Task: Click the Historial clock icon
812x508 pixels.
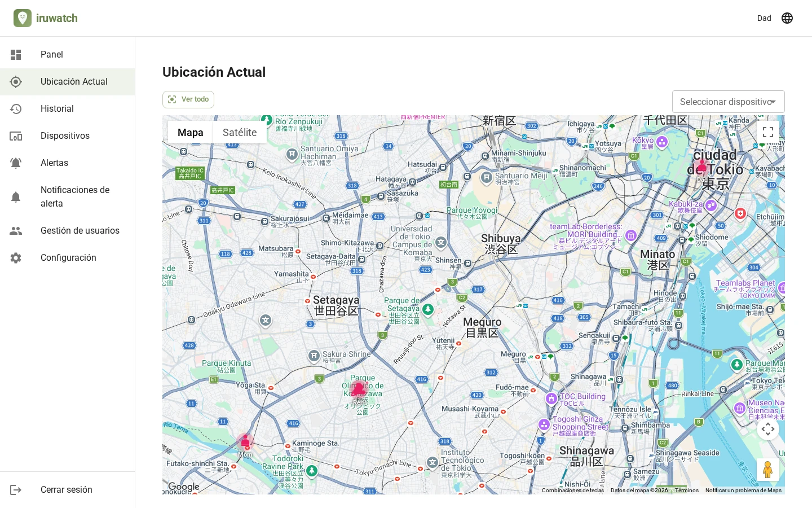Action: pyautogui.click(x=16, y=109)
